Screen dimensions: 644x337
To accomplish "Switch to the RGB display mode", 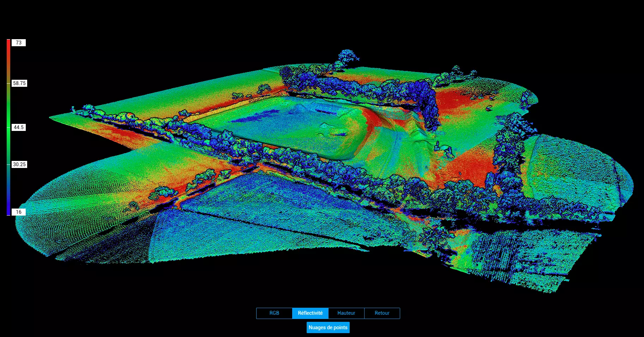I will pos(274,313).
